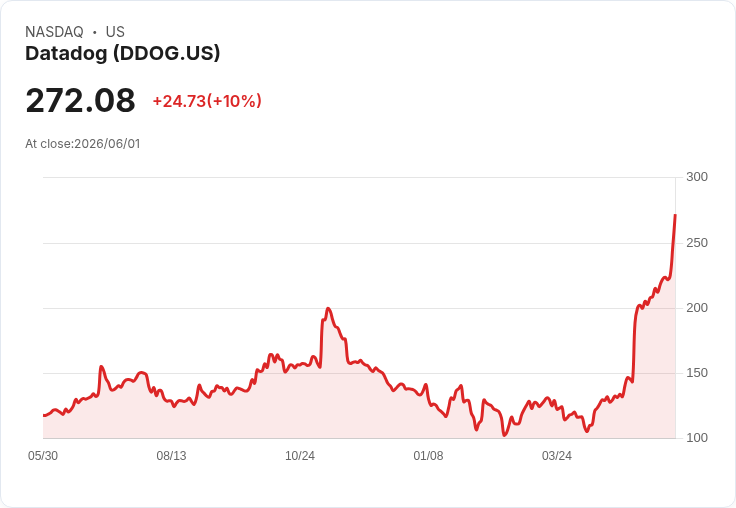Click the chart peak near 200 in November
The image size is (736, 508).
(328, 308)
